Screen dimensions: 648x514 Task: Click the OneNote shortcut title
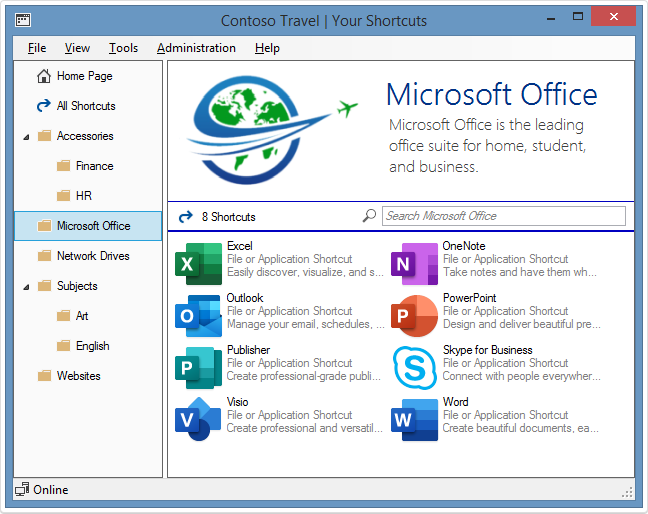point(464,246)
